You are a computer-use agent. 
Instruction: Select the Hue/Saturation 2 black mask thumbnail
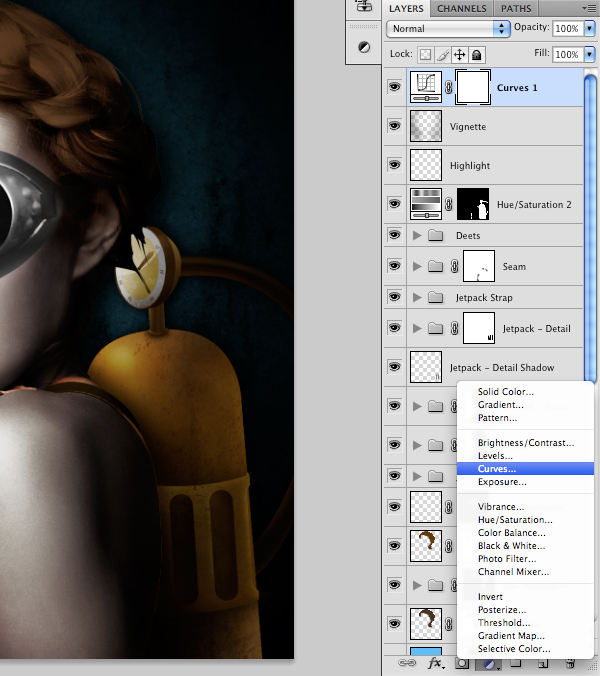(x=473, y=204)
